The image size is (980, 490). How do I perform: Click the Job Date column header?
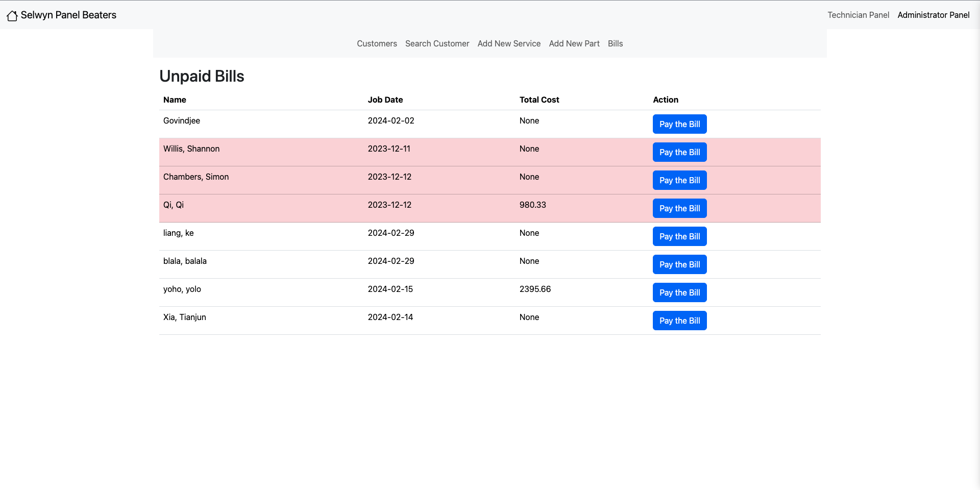(x=385, y=100)
